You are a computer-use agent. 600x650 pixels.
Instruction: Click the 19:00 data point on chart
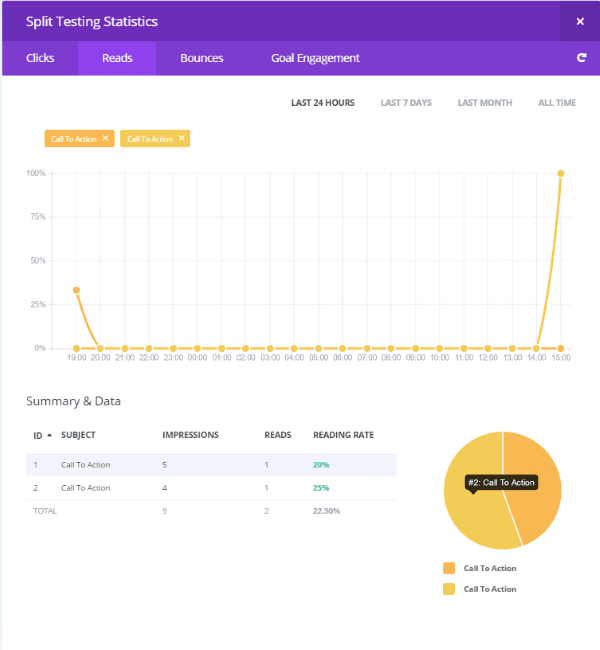pos(76,290)
